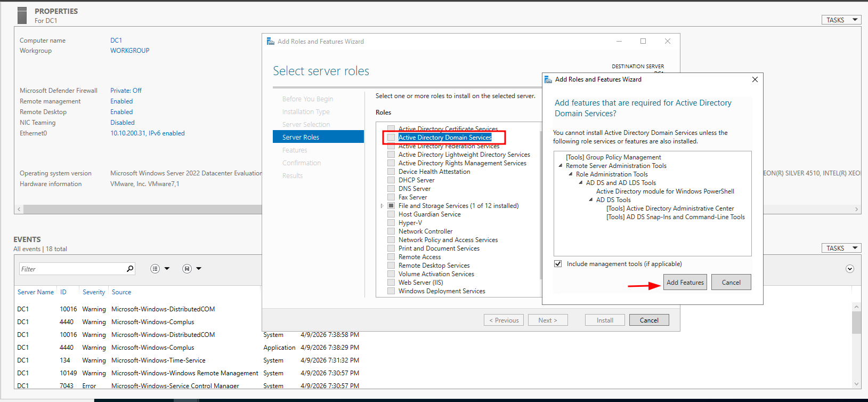Viewport: 868px width, 402px height.
Task: Click the save query disk icon
Action: [x=187, y=269]
